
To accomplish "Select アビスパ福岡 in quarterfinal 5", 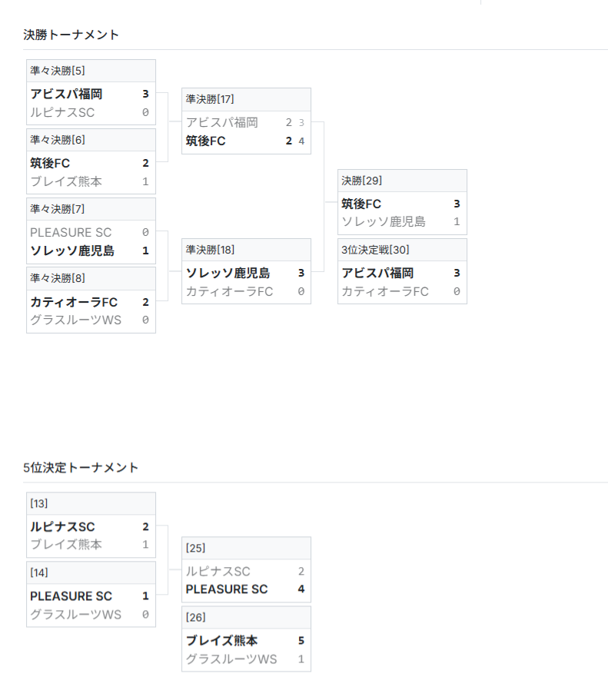I will (x=67, y=94).
